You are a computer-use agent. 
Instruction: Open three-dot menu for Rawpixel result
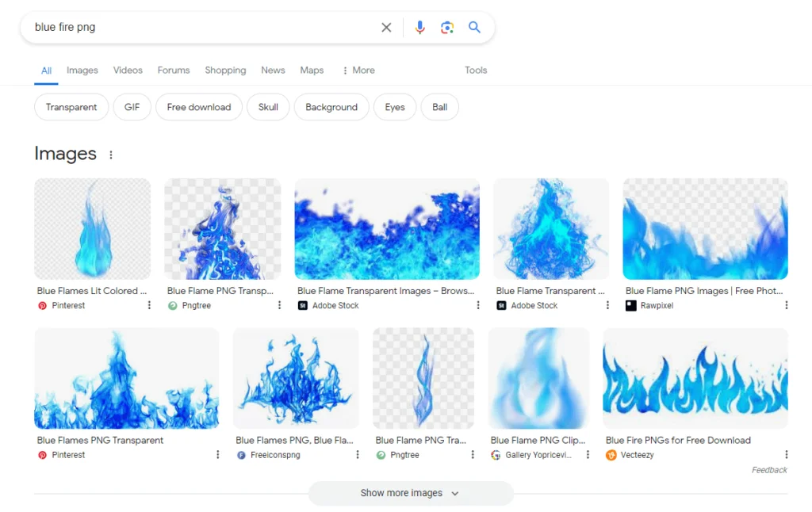click(x=786, y=305)
